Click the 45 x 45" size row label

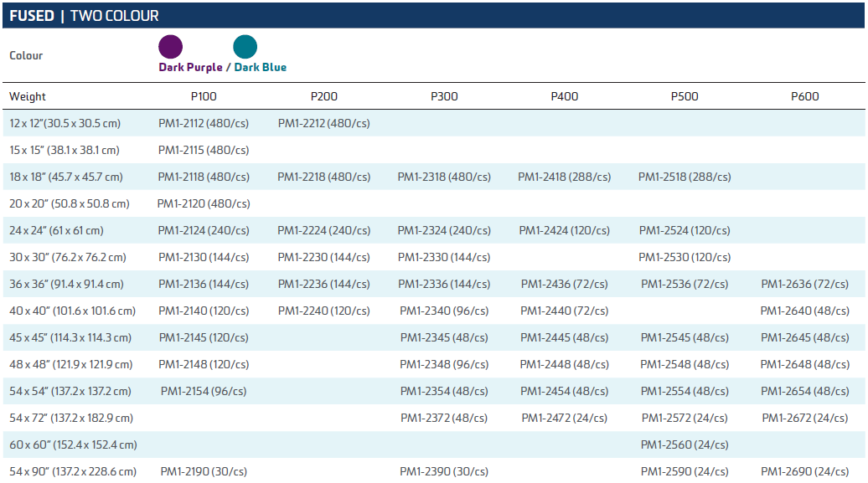pos(70,337)
